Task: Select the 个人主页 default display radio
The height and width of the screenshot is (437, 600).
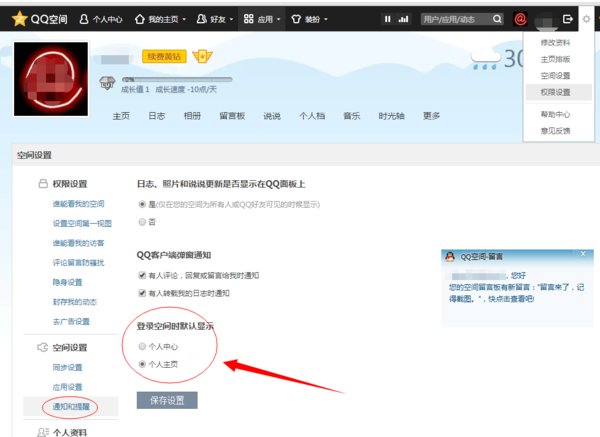Action: pos(142,364)
